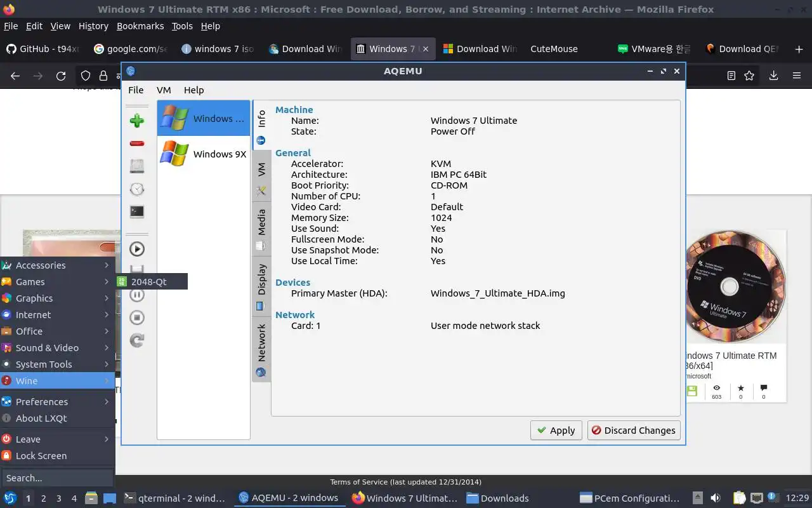
Task: Click the 'User mode network stack' text
Action: [x=485, y=326]
